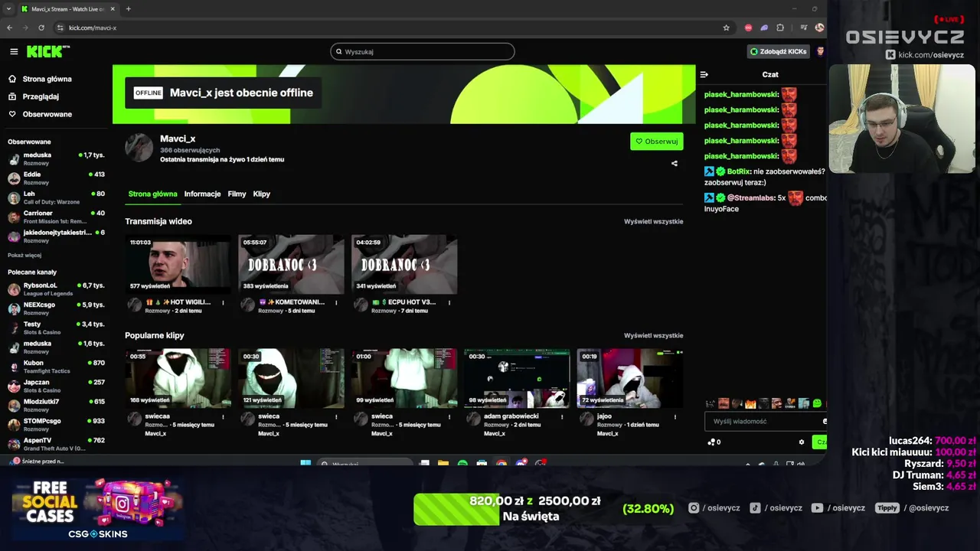The width and height of the screenshot is (980, 551).
Task: Reload the page
Action: pos(41,28)
